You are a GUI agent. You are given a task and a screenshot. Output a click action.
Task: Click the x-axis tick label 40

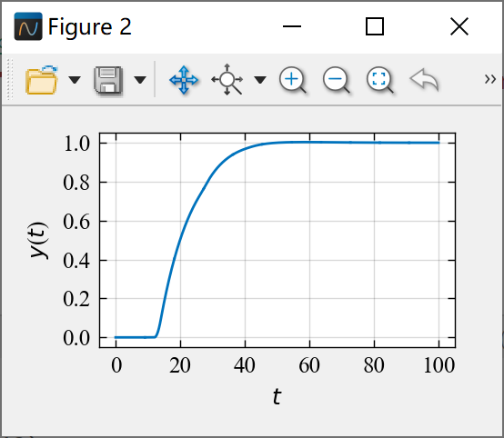click(245, 365)
